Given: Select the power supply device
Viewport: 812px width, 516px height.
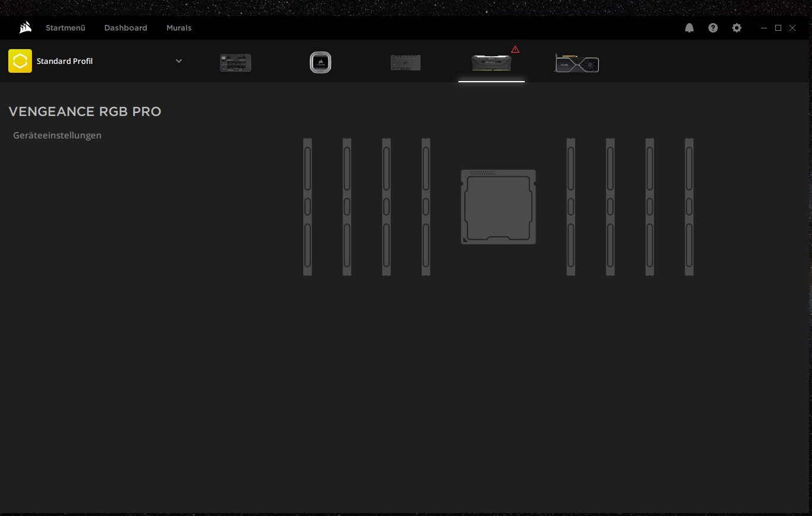Looking at the screenshot, I should pyautogui.click(x=236, y=63).
